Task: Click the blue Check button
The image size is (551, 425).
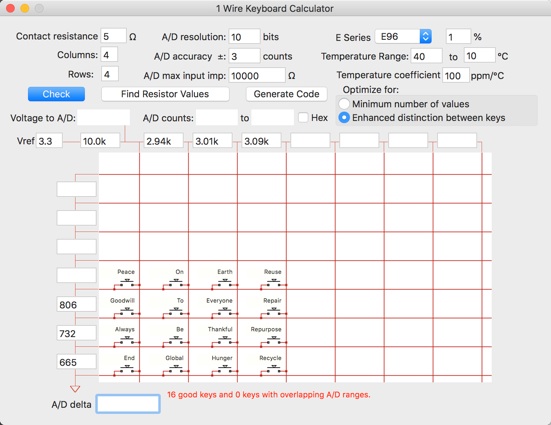Action: point(56,94)
